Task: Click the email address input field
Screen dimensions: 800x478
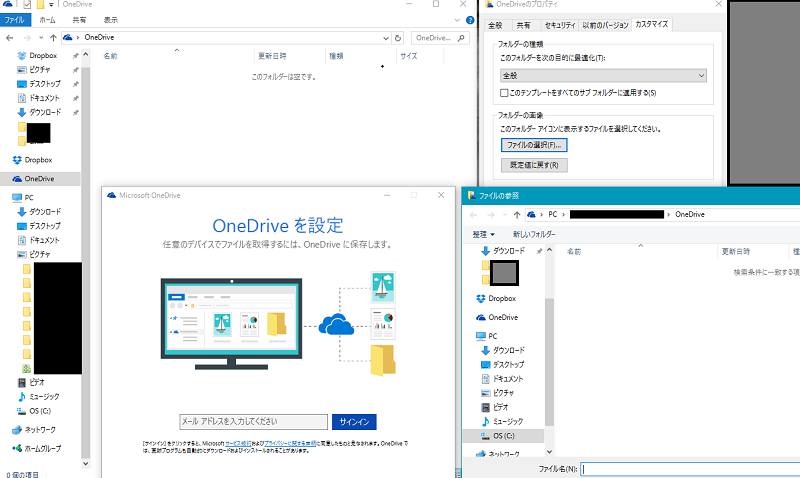Action: (x=253, y=421)
